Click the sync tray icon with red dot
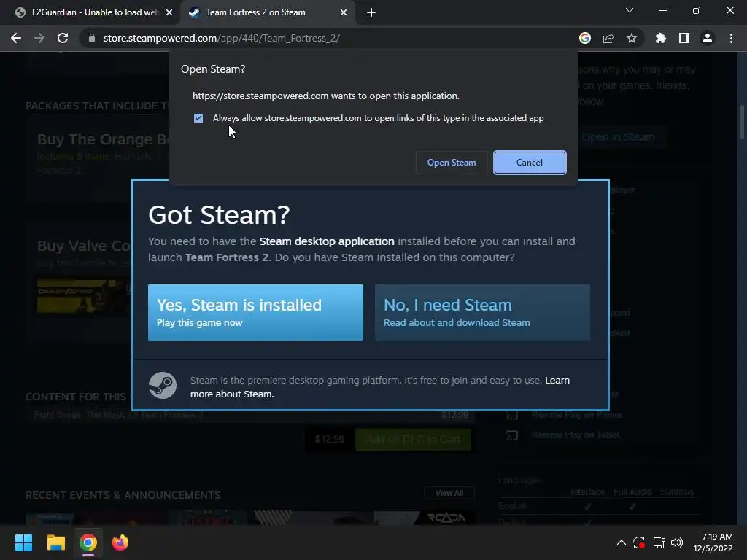The image size is (747, 560). pos(639,542)
